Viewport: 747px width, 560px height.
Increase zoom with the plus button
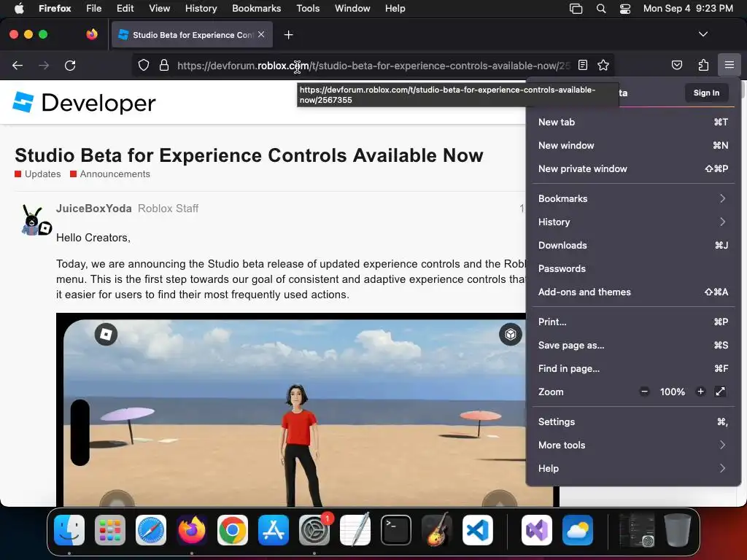coord(700,392)
